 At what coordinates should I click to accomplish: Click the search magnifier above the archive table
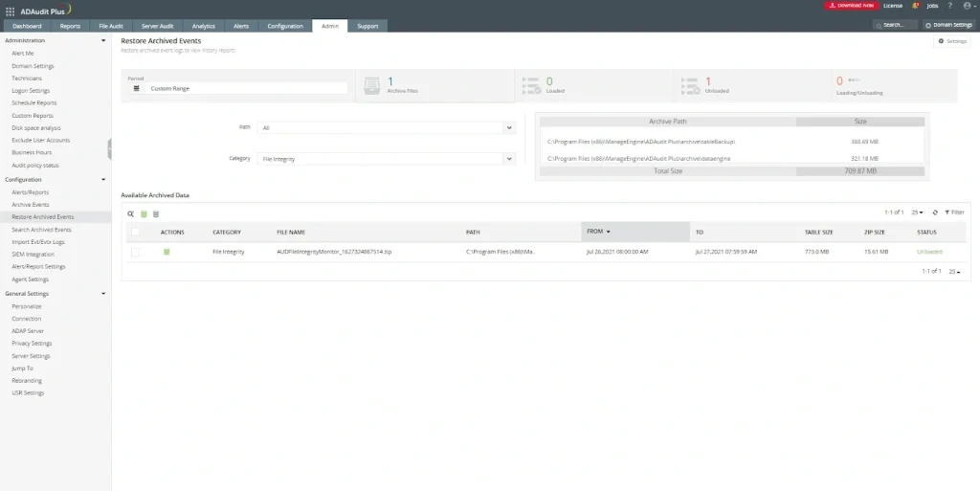[x=131, y=213]
